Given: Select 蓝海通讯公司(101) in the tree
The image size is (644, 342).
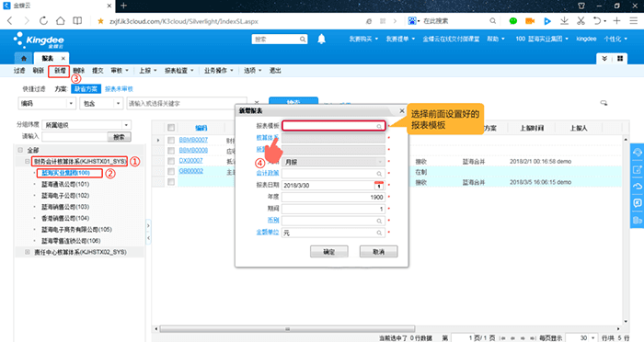Looking at the screenshot, I should (x=65, y=185).
